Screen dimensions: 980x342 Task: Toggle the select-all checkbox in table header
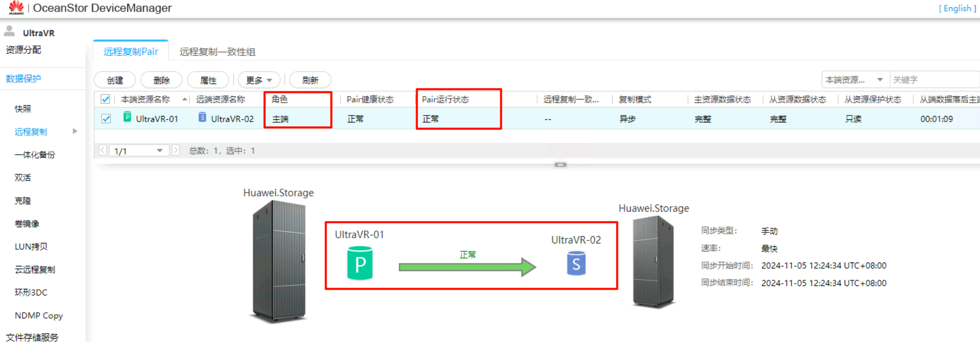pyautogui.click(x=105, y=99)
